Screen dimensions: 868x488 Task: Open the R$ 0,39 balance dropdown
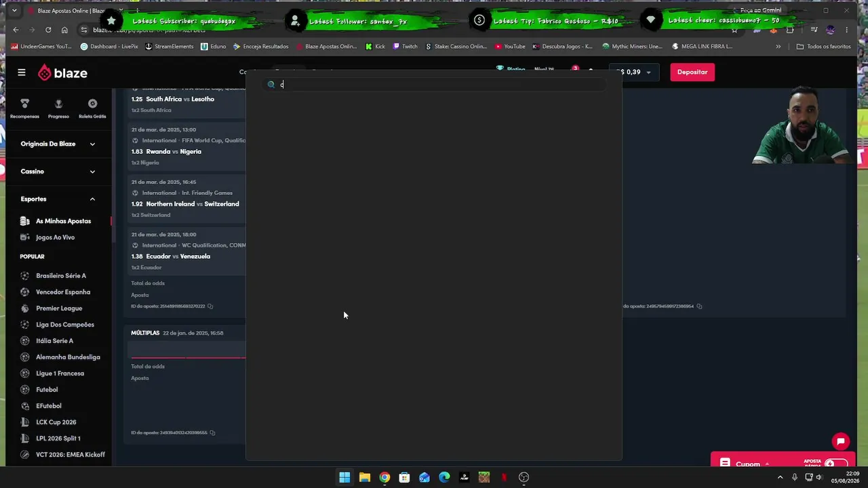634,72
